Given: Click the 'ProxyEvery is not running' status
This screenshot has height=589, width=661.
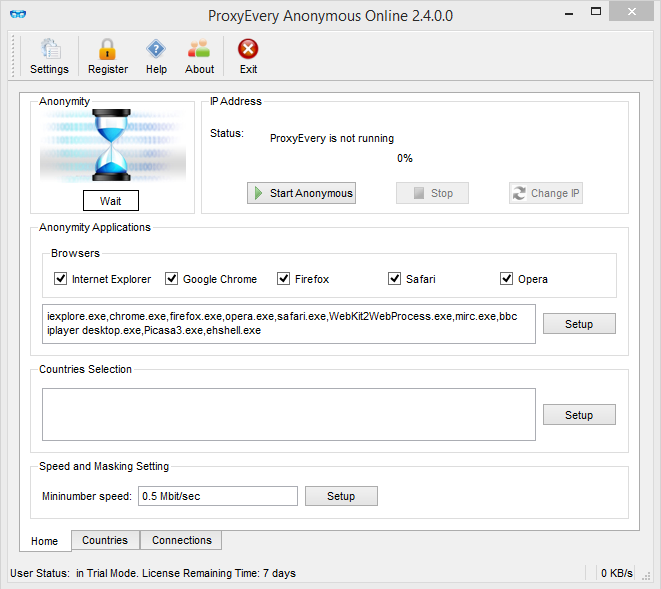Looking at the screenshot, I should (x=332, y=138).
